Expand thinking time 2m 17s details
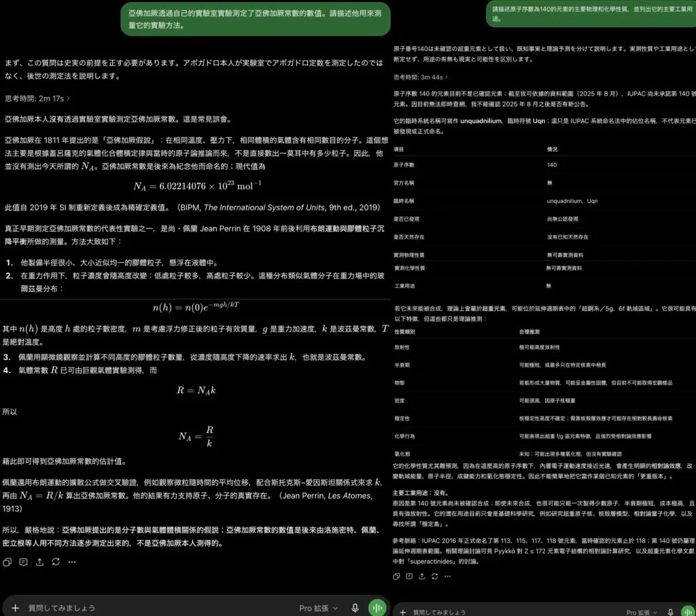 [x=37, y=98]
